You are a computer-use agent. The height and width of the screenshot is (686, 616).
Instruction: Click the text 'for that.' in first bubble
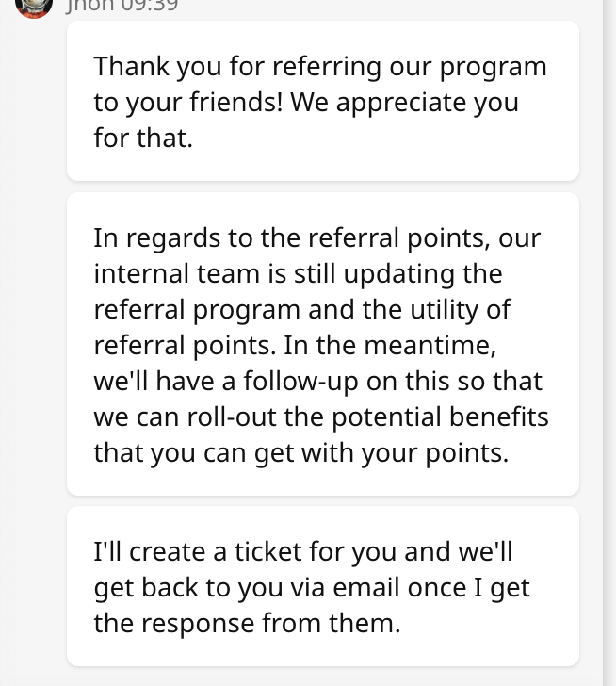pyautogui.click(x=143, y=139)
